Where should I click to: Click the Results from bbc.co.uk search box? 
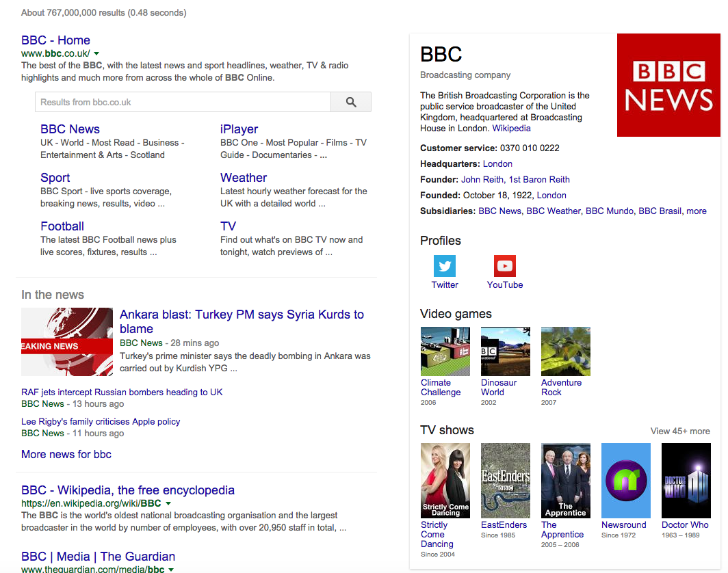[183, 101]
